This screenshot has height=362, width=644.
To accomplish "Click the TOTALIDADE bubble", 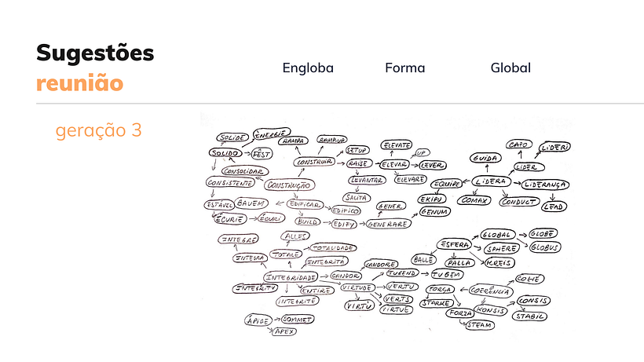I will (x=333, y=248).
